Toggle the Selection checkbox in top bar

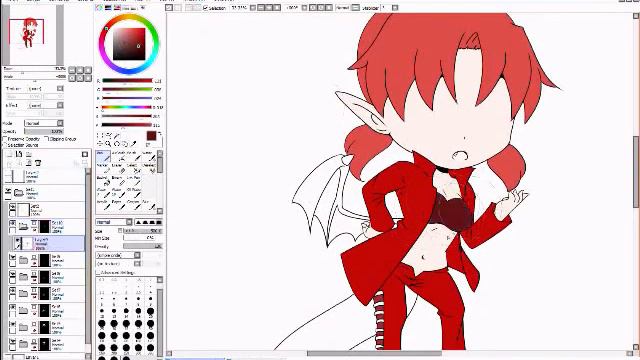(x=206, y=8)
